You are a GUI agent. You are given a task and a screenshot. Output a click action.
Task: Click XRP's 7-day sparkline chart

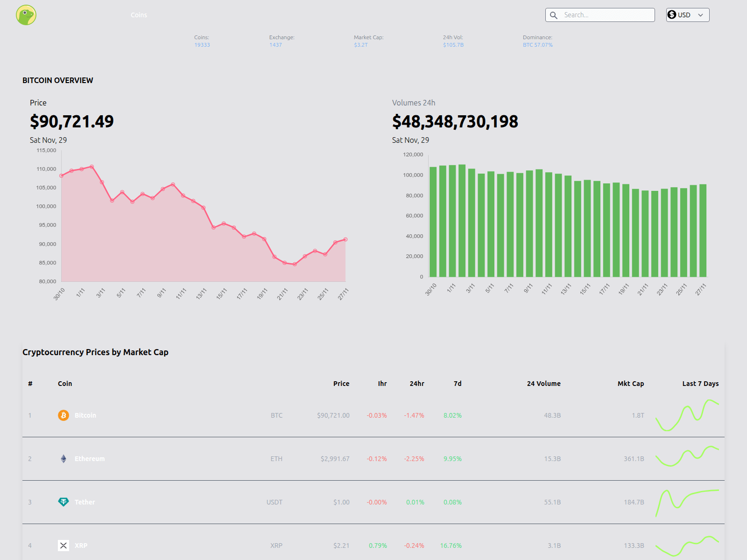pos(687,546)
